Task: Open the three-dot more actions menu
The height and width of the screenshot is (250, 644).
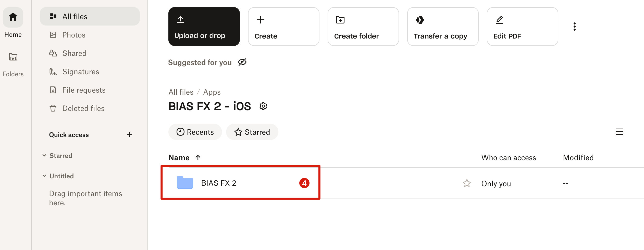Action: click(x=574, y=27)
